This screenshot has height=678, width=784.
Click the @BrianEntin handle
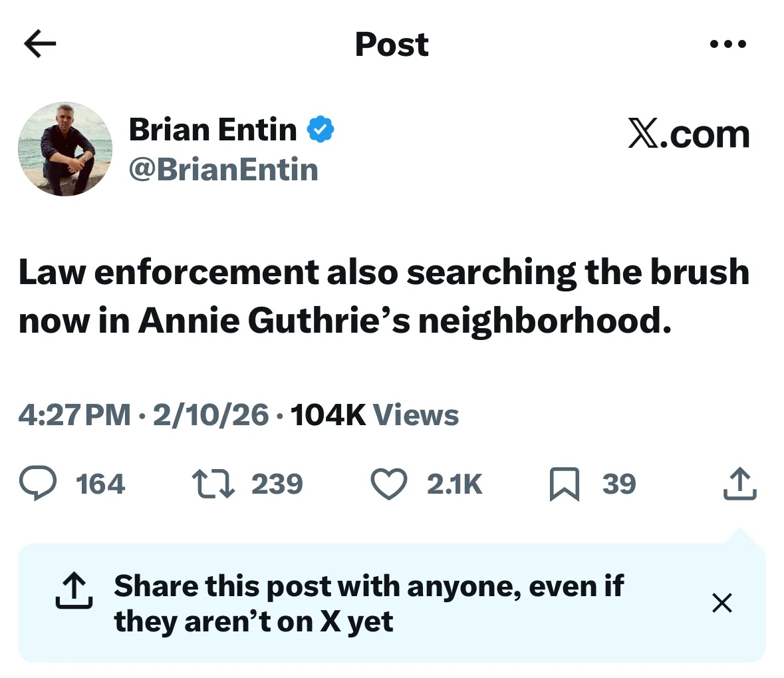(223, 170)
